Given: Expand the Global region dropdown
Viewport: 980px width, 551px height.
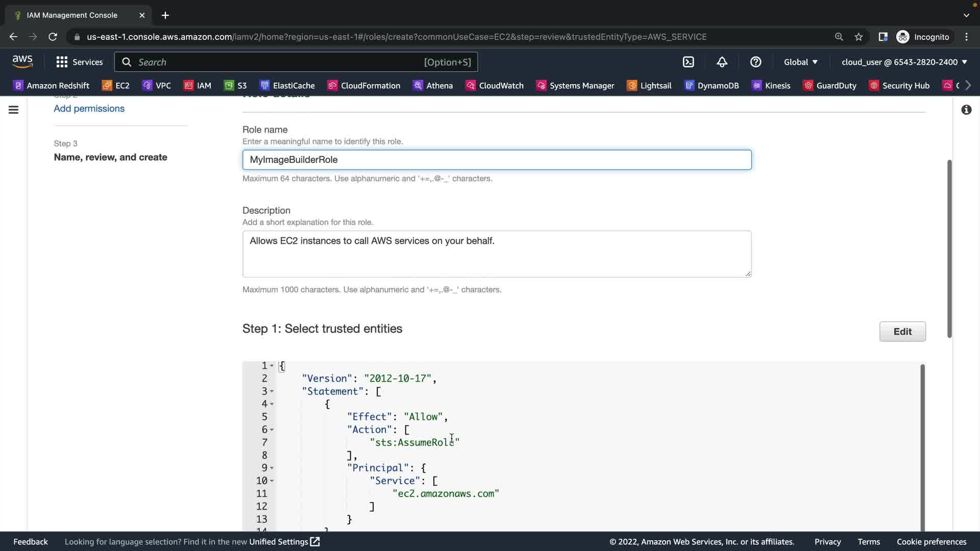Looking at the screenshot, I should (801, 62).
